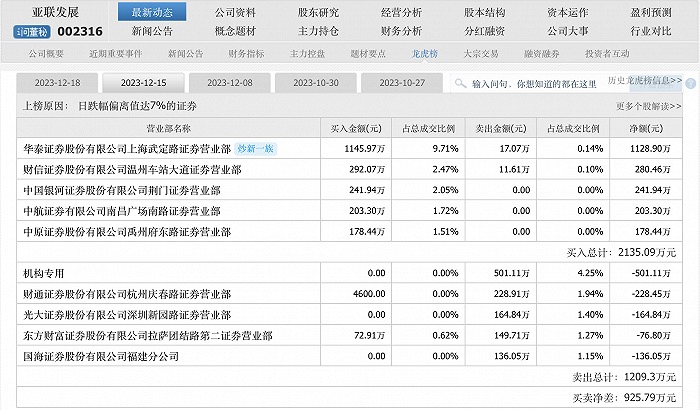
Task: Open 盈利预测 in top navigation
Action: coord(649,12)
